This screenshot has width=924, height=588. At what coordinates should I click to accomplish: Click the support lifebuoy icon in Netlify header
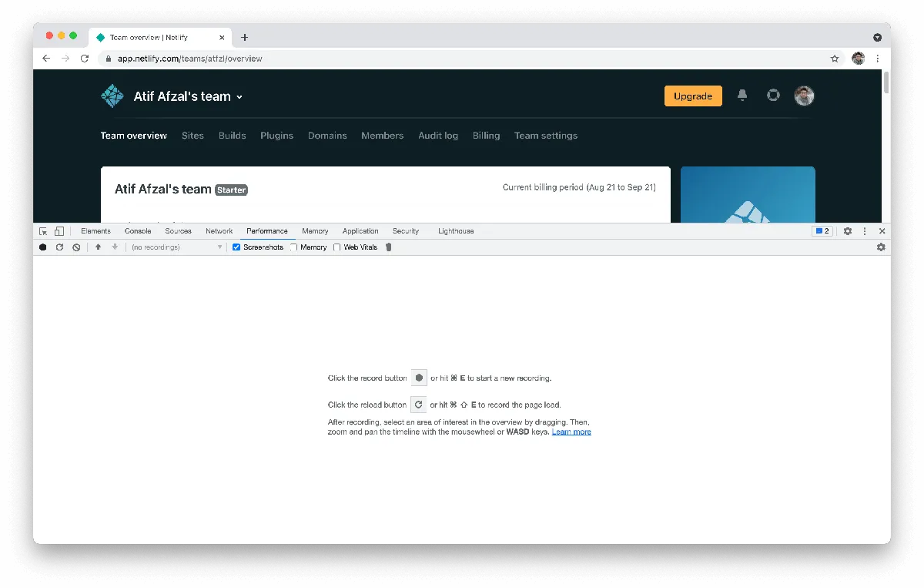pos(773,96)
